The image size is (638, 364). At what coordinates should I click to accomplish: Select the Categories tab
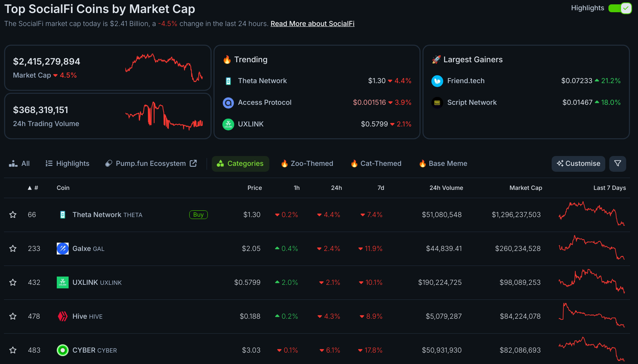tap(240, 163)
